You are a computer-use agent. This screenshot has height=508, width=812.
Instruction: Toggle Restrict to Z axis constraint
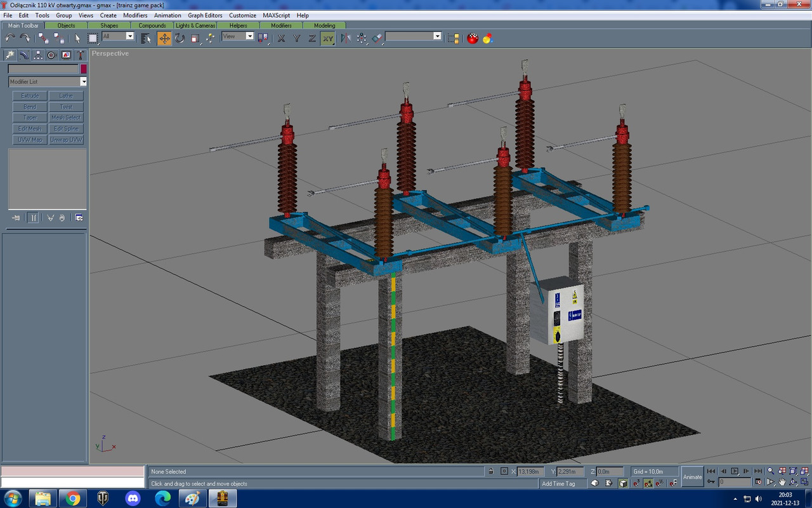(x=312, y=38)
